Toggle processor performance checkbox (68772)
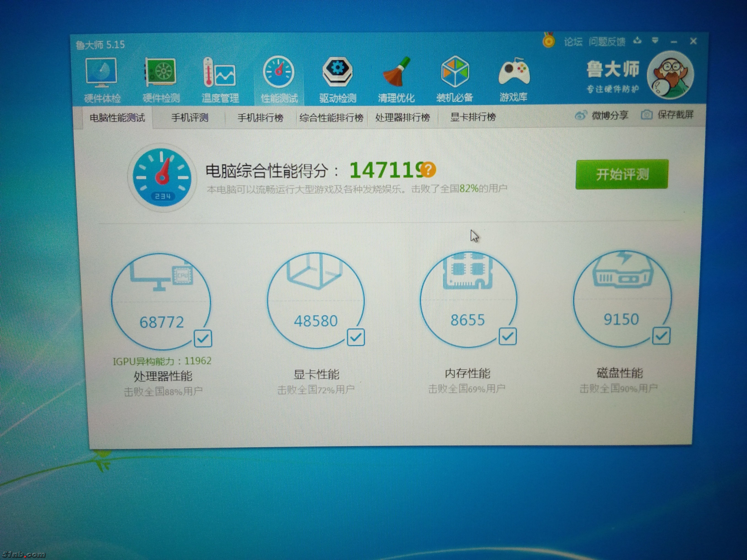The image size is (747, 560). coord(203,338)
